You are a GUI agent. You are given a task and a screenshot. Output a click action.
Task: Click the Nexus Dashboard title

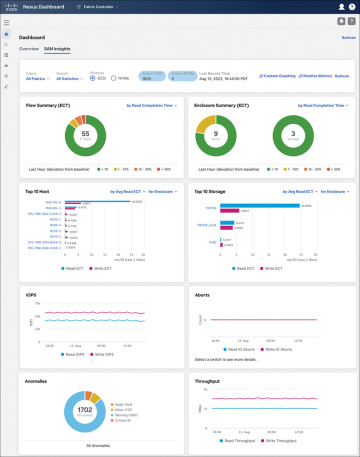point(43,7)
